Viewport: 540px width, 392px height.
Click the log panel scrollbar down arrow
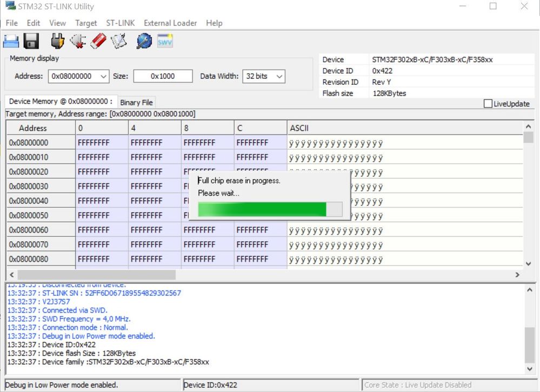click(x=530, y=369)
